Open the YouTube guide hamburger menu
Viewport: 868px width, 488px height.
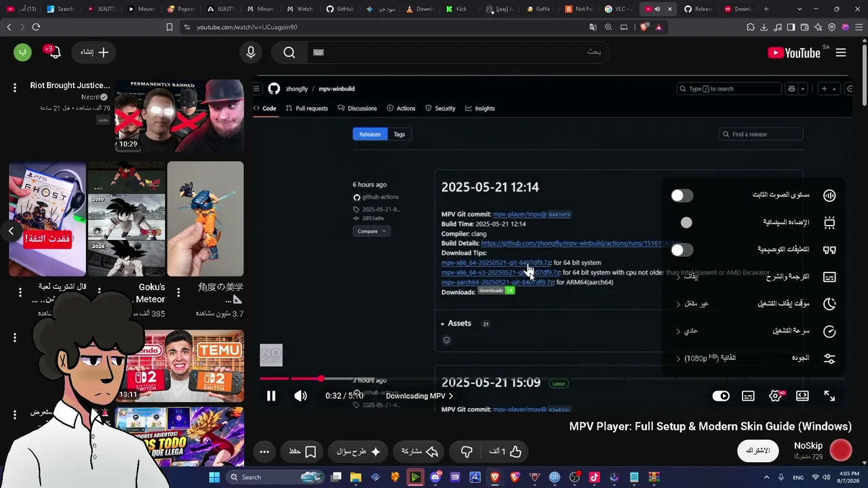coord(841,52)
